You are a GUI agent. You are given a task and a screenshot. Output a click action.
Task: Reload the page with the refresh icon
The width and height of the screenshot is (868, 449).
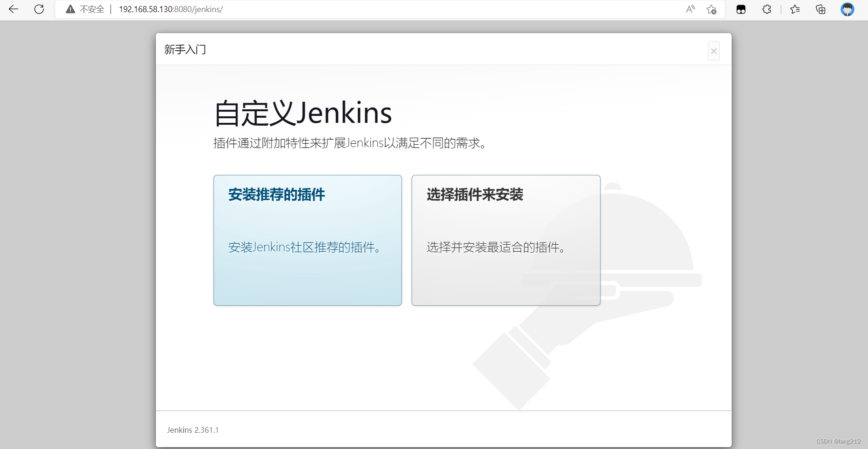pos(39,9)
